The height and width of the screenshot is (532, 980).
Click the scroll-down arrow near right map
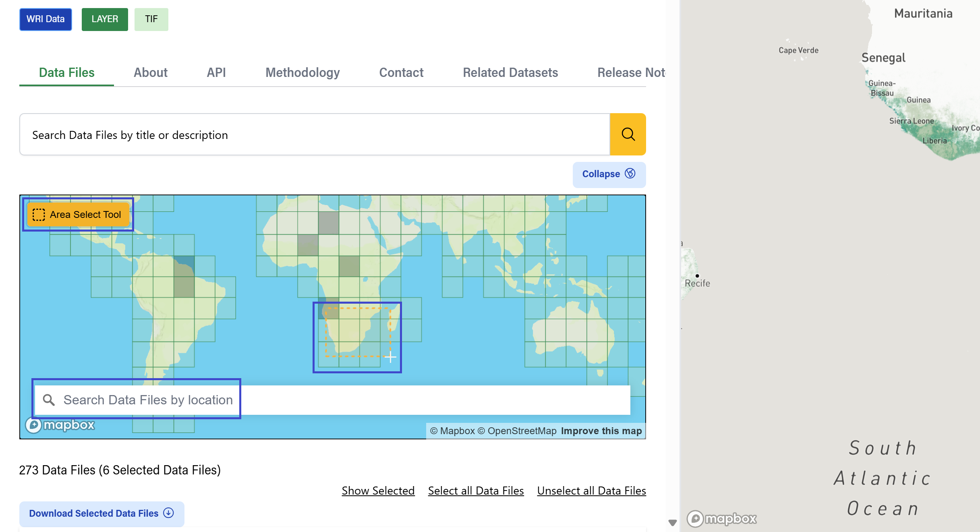point(672,523)
